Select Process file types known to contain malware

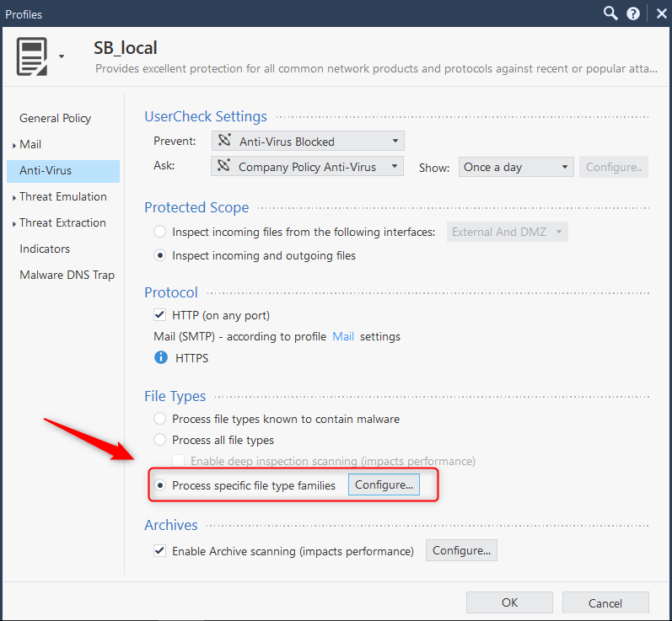tap(160, 419)
